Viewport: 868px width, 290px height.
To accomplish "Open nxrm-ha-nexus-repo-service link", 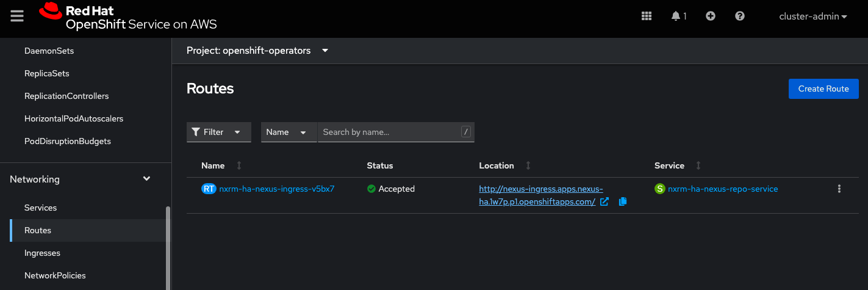I will (723, 189).
